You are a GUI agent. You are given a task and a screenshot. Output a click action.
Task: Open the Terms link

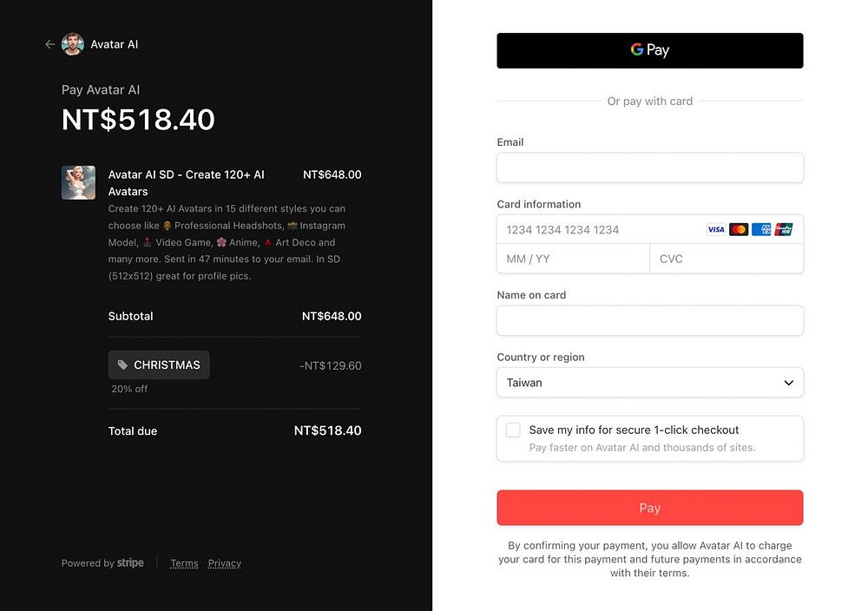184,564
